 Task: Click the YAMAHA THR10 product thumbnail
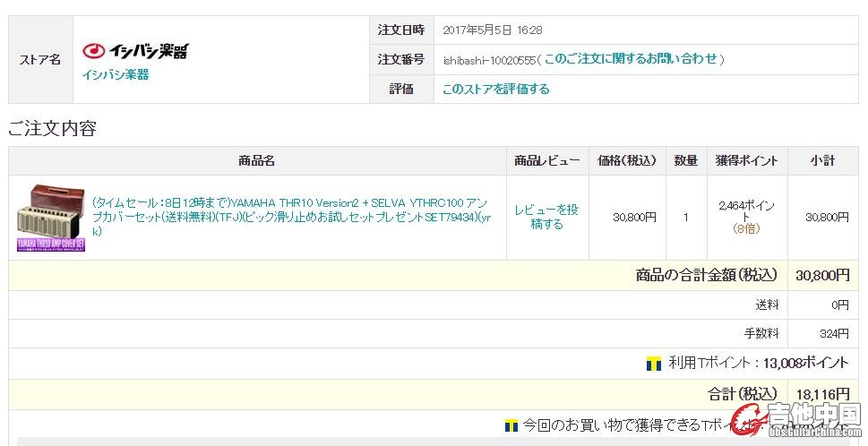(x=51, y=218)
